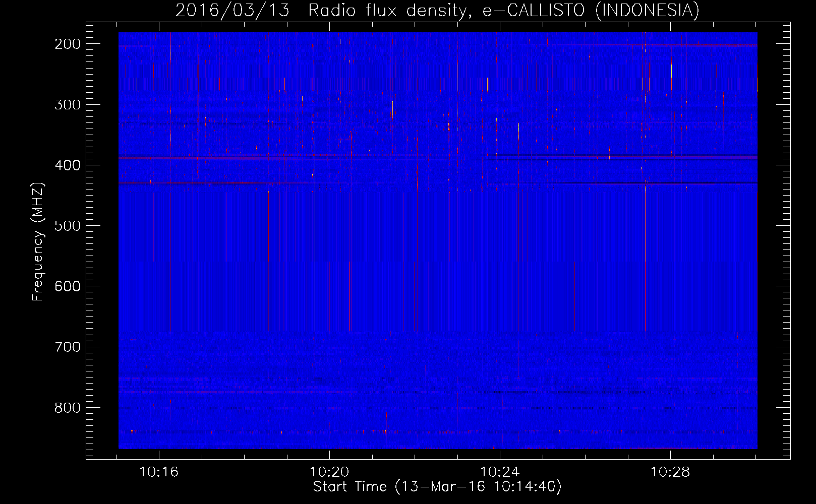Click the plot title mentioning e-CALLISTO (INDONESIA)
Viewport: 816px width, 504px height.
(x=437, y=10)
